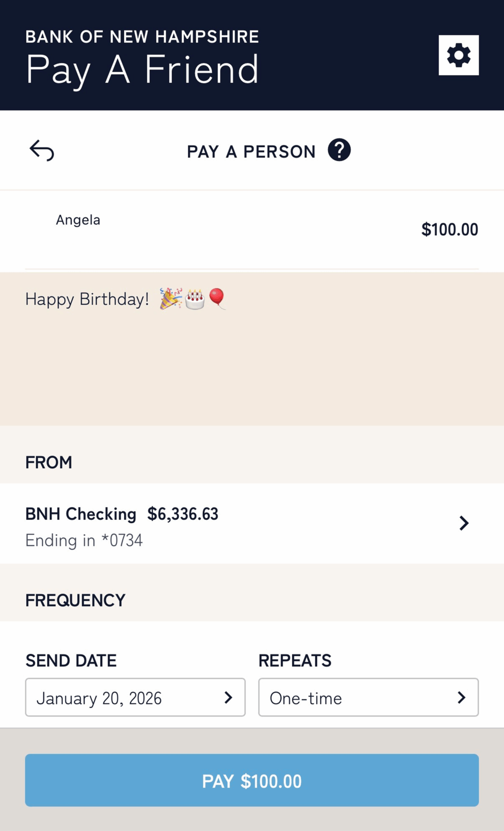The width and height of the screenshot is (504, 831).
Task: Open the January 20, 2026 date picker
Action: [x=99, y=698]
